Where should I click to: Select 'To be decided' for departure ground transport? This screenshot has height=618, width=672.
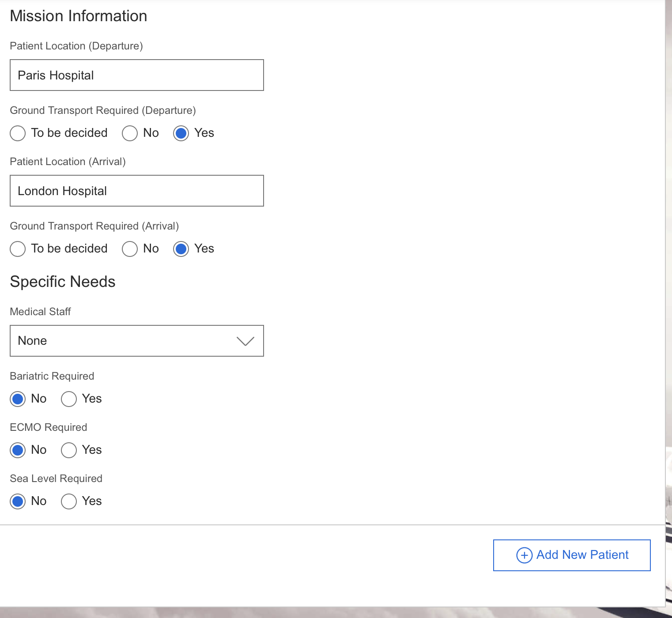(18, 133)
